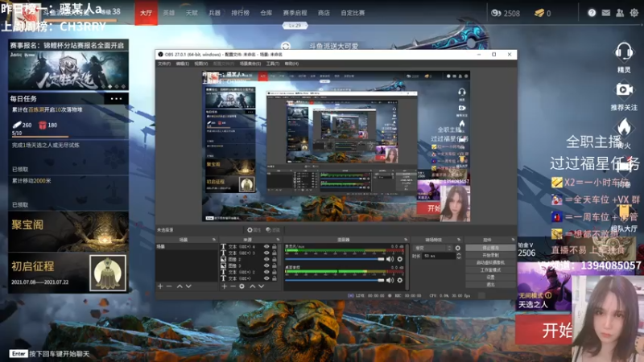Add a new source with plus icon
644x362 pixels.
pyautogui.click(x=225, y=286)
